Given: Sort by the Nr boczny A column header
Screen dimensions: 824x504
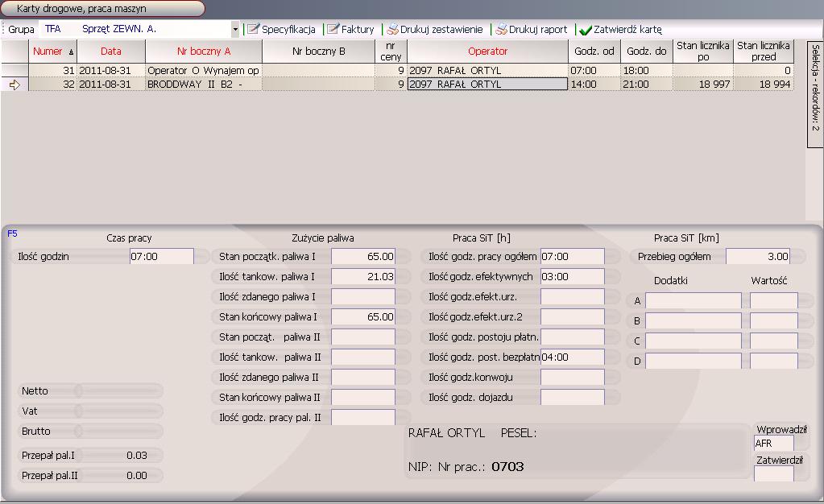Looking at the screenshot, I should [203, 52].
